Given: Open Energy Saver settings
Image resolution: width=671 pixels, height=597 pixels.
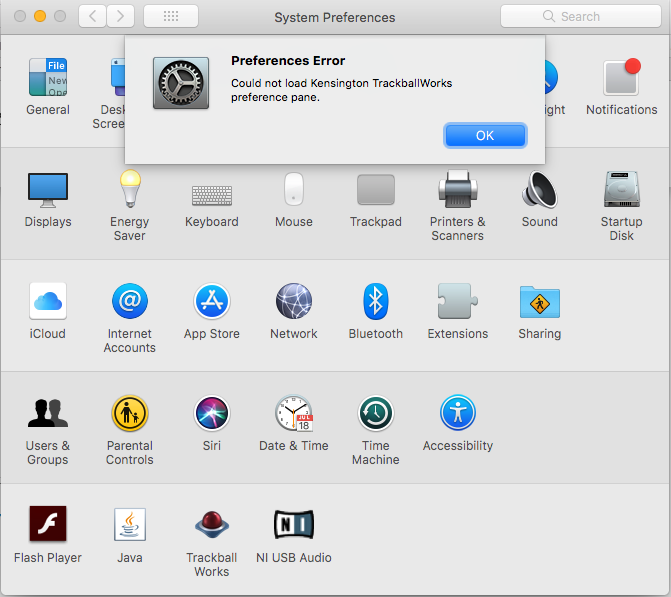Looking at the screenshot, I should coord(130,205).
